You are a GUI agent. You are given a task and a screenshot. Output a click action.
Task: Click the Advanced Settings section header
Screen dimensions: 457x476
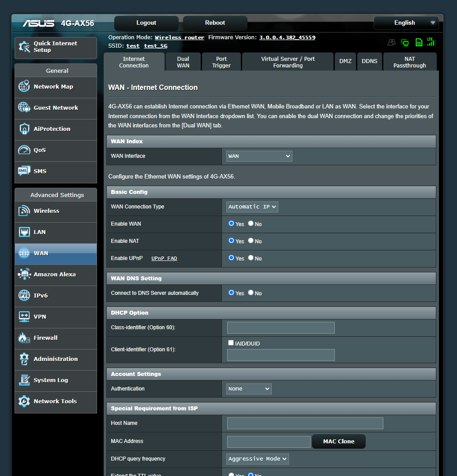[56, 195]
